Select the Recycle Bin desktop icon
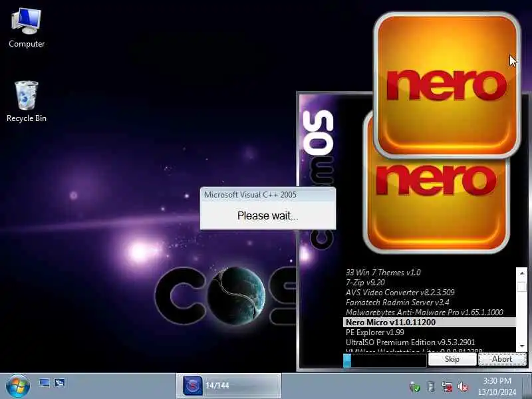The image size is (532, 399). (27, 101)
